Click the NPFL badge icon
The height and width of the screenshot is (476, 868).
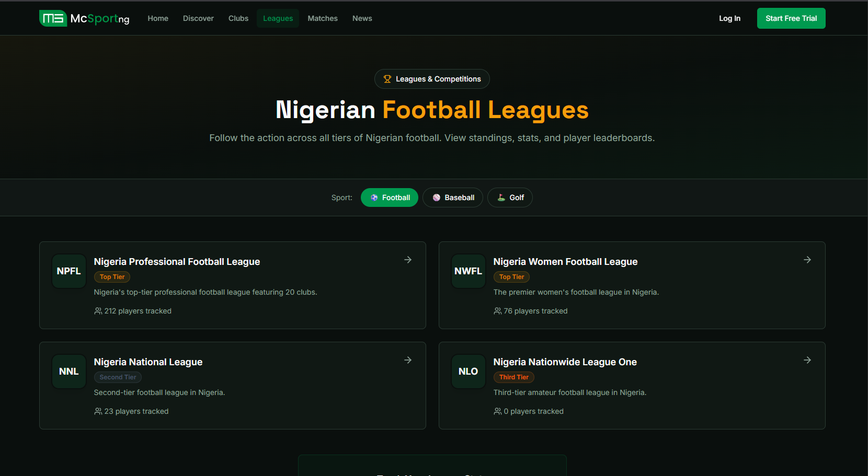68,271
